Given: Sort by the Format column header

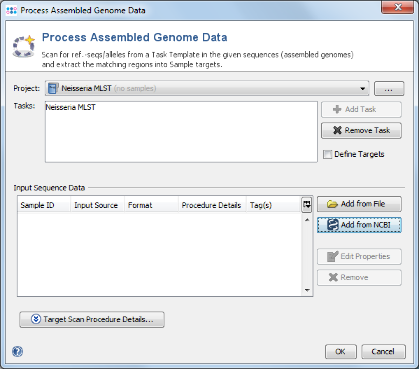Looking at the screenshot, I should (x=151, y=205).
